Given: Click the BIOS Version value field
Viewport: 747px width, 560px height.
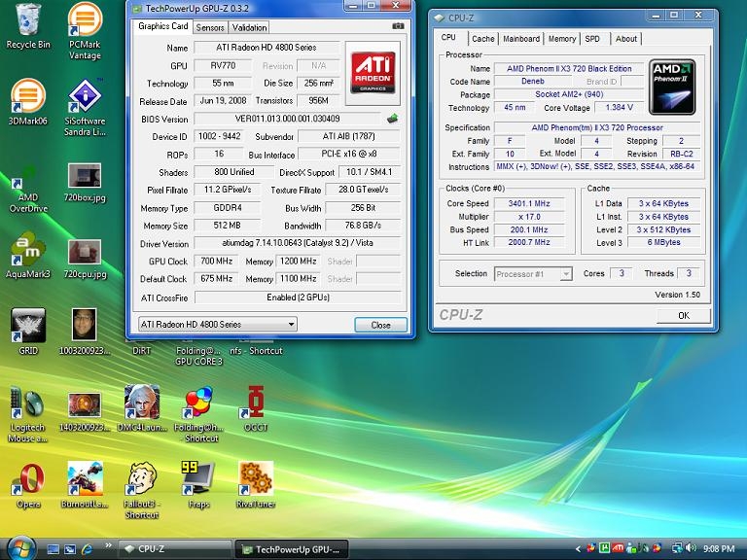Looking at the screenshot, I should coord(287,119).
